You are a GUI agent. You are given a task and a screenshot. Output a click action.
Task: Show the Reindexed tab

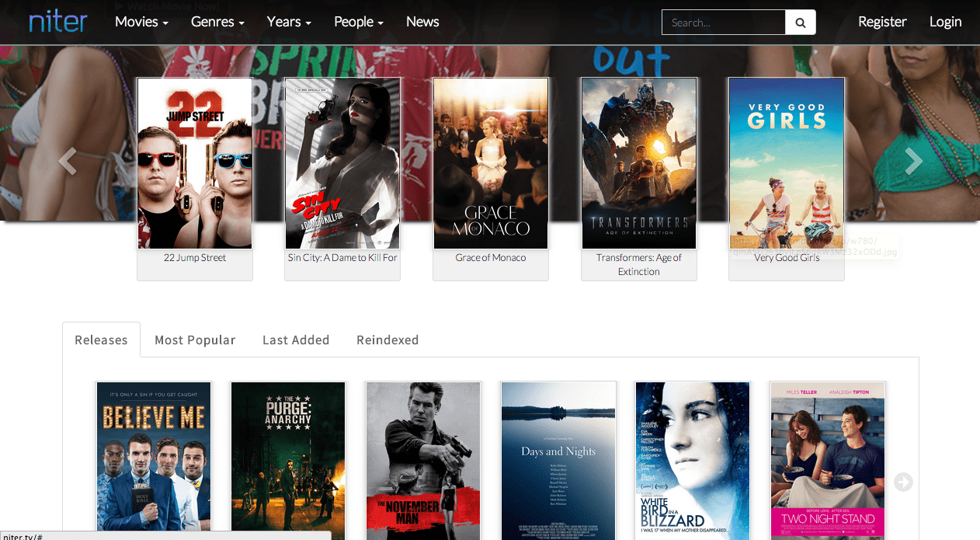click(x=387, y=340)
